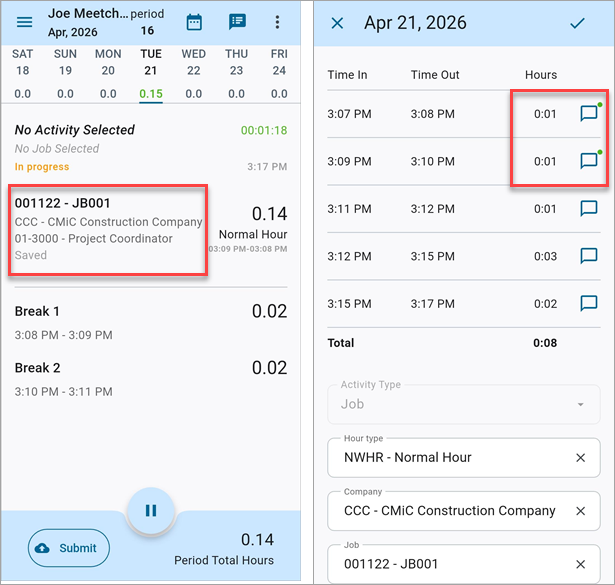Viewport: 615px width, 585px height.
Task: Clear the 001122 - JB001 job field
Action: 580,564
